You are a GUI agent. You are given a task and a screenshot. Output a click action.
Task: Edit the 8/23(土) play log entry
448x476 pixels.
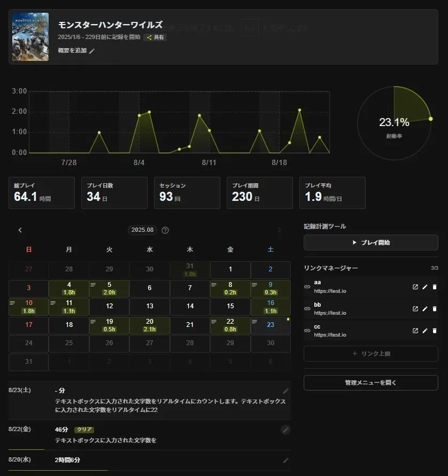(286, 391)
